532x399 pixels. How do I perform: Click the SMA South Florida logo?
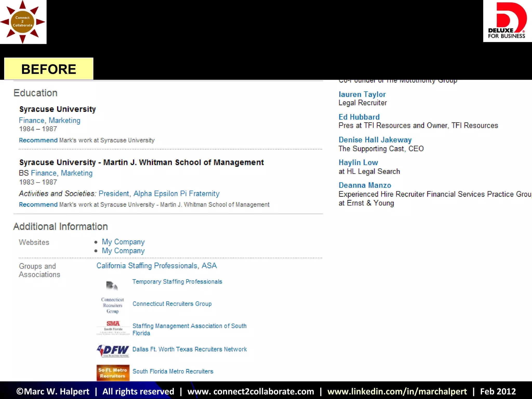click(x=113, y=327)
